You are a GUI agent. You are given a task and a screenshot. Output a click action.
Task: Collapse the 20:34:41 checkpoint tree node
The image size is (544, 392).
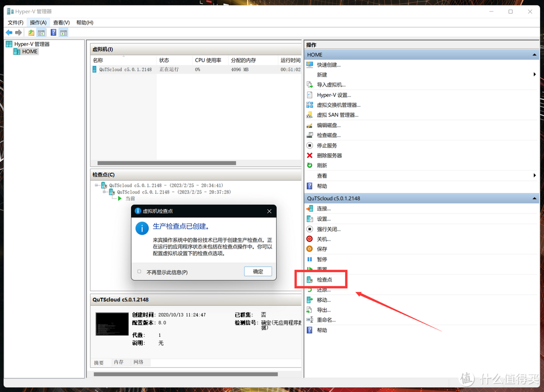pos(96,185)
